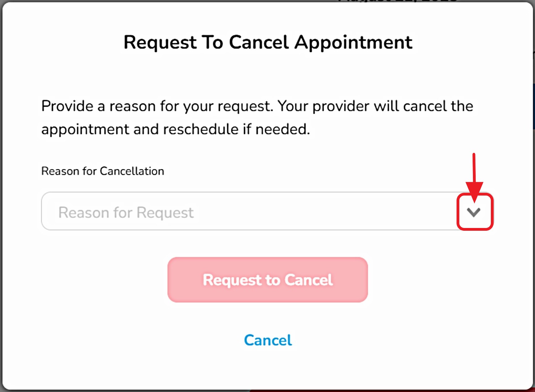
Task: Dismiss the dialog with the Cancel link
Action: (268, 340)
